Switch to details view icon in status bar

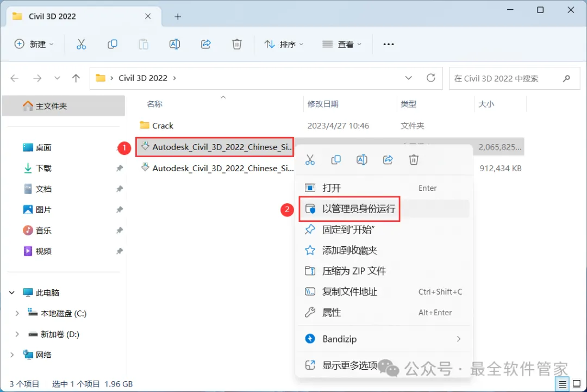click(563, 384)
